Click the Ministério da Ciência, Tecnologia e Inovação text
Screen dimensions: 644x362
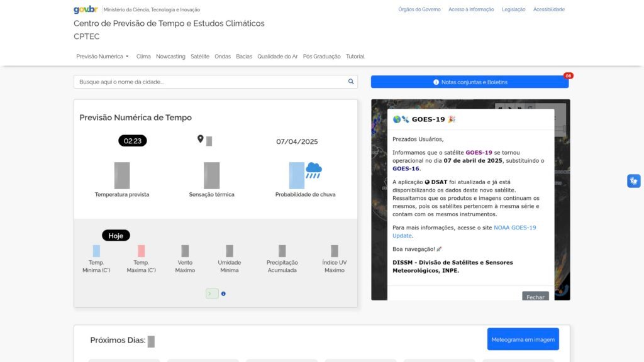[x=152, y=9]
